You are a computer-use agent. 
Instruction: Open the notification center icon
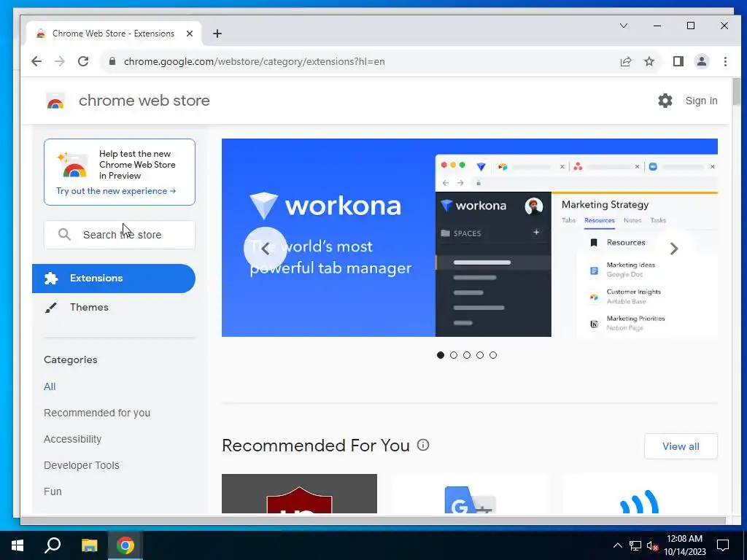coord(723,545)
